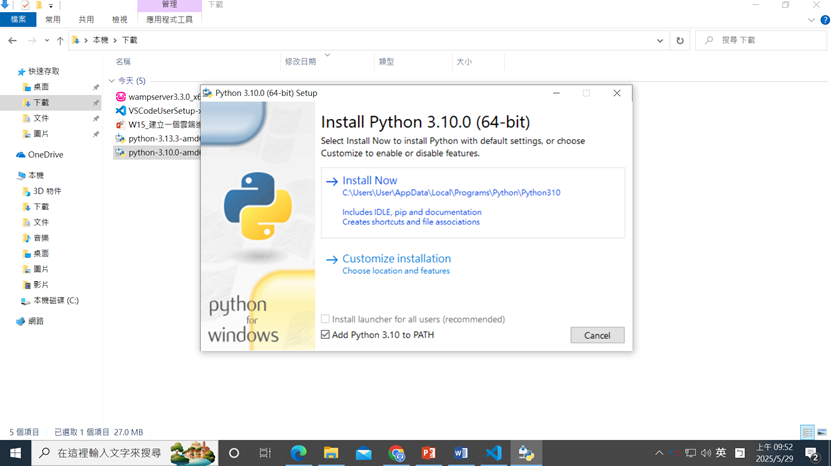
Task: Go forward in File Explorer
Action: coord(32,40)
